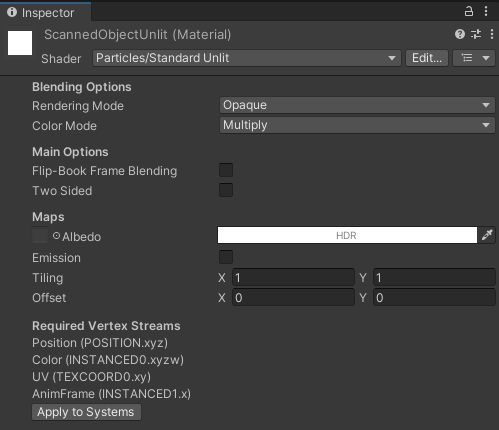Click the Maps heading
The image size is (499, 430).
(48, 217)
